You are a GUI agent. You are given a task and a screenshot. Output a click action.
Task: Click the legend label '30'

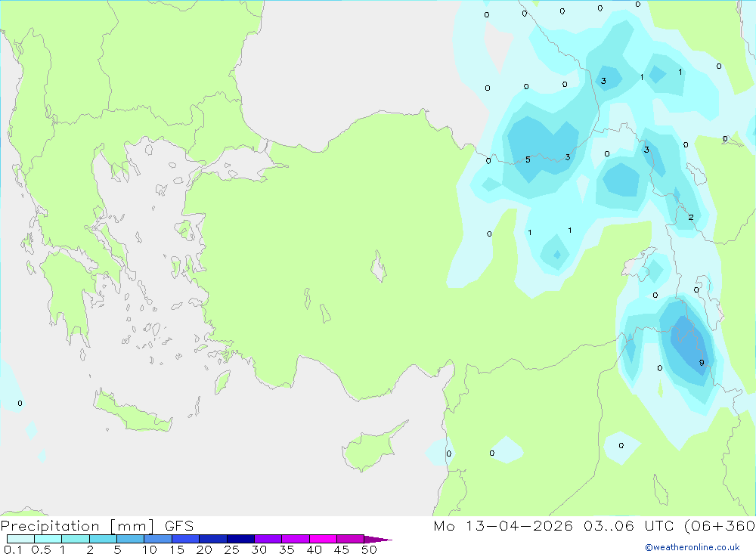click(x=259, y=549)
